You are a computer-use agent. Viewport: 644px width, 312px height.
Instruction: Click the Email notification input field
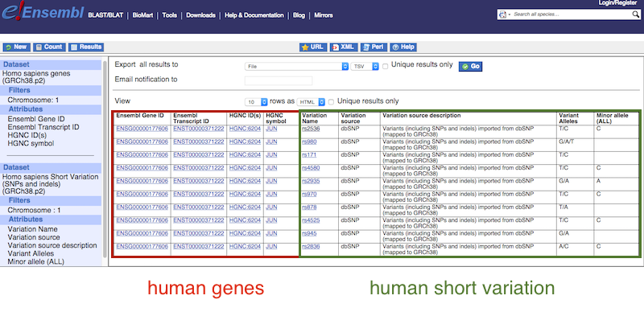[279, 81]
